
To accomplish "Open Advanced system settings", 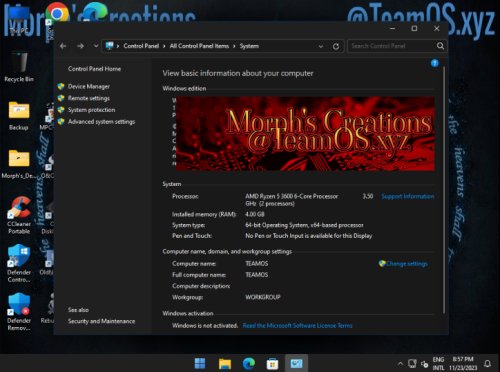I will [101, 122].
